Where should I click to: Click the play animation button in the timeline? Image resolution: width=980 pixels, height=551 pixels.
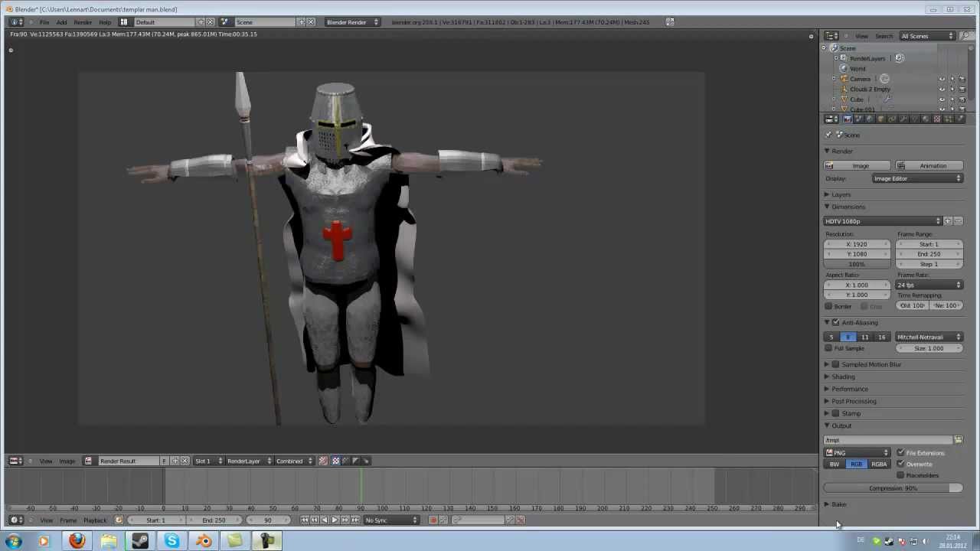335,520
